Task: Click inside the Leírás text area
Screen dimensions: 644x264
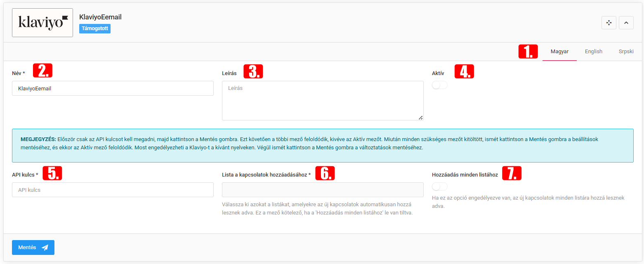Action: [x=322, y=101]
